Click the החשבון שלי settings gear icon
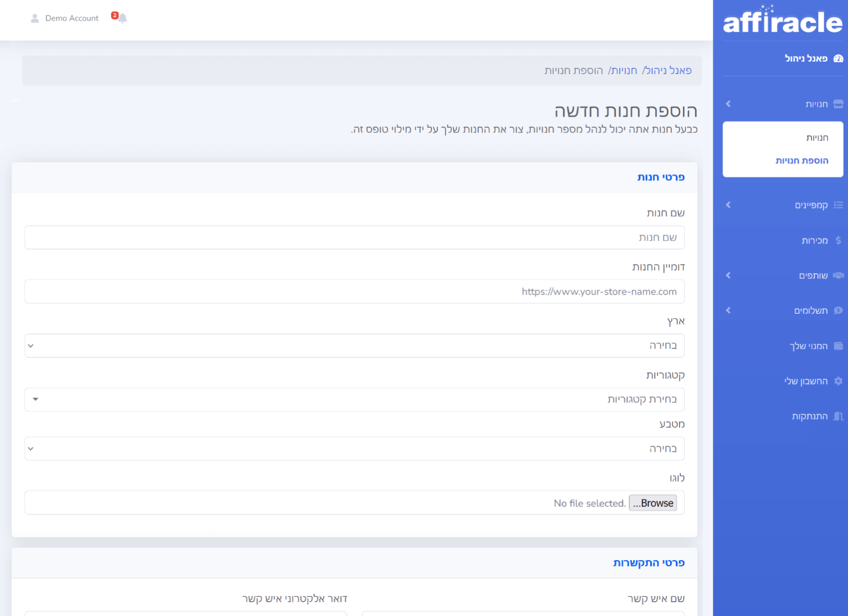 838,380
